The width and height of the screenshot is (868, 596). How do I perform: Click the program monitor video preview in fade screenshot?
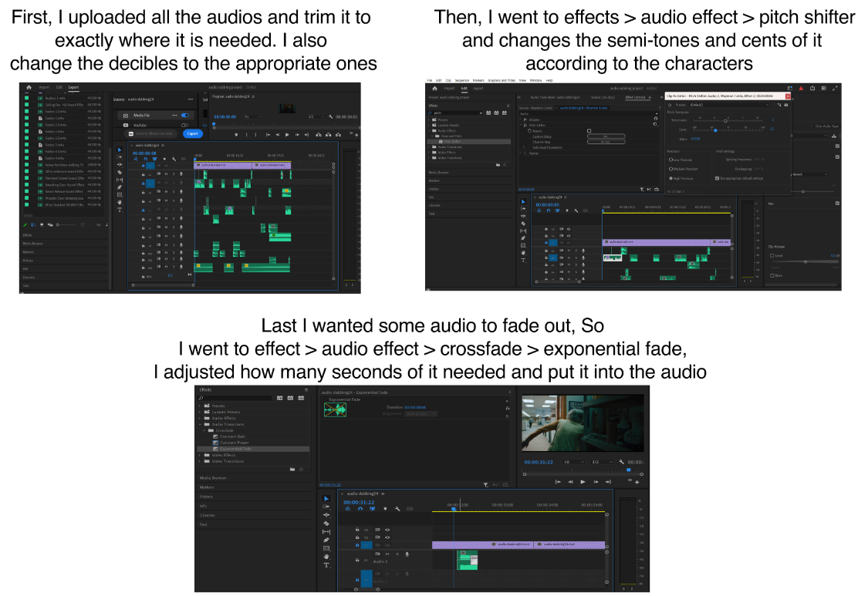tap(583, 423)
